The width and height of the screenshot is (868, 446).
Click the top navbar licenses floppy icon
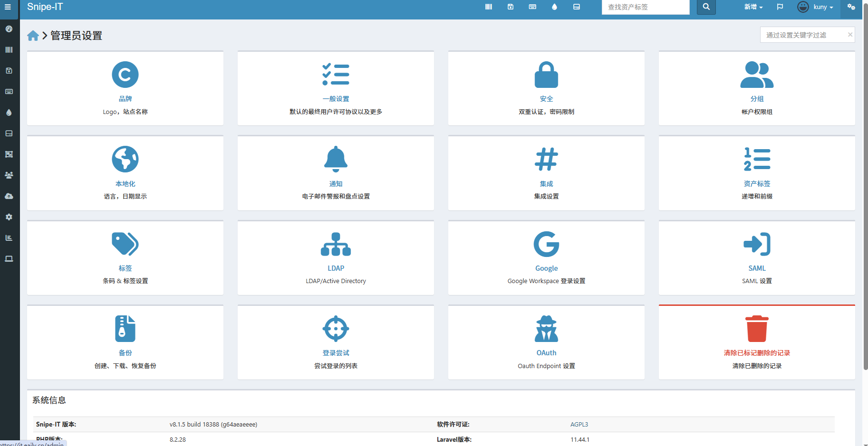pyautogui.click(x=511, y=7)
